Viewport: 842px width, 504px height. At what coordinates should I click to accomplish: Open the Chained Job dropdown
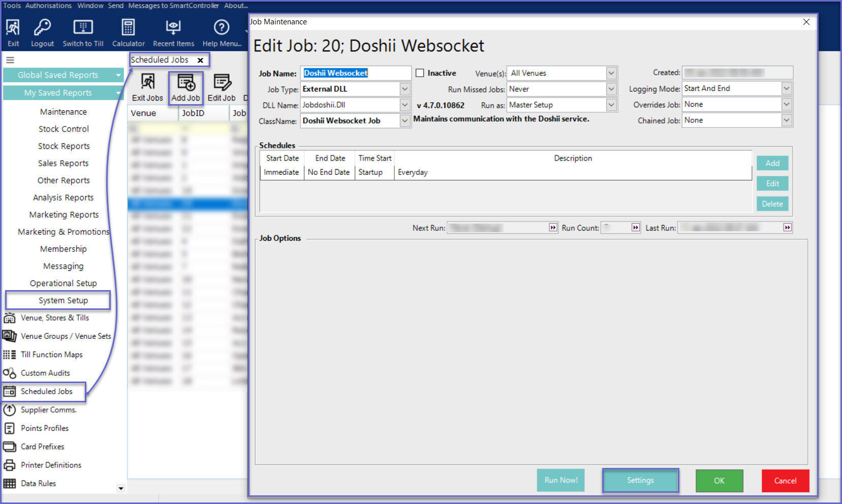coord(787,120)
